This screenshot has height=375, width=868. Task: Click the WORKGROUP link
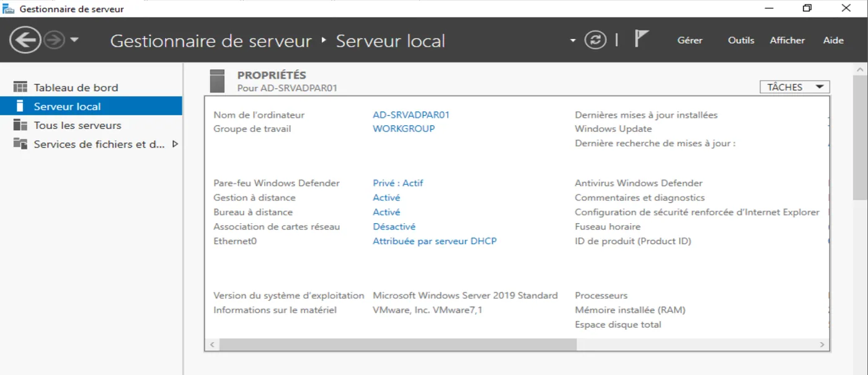(x=404, y=129)
